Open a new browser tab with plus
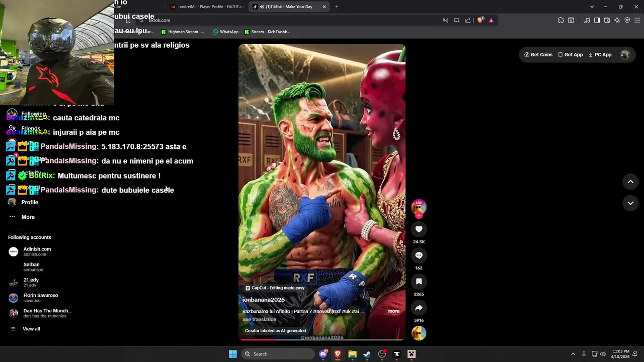This screenshot has width=644, height=362. coord(337,7)
